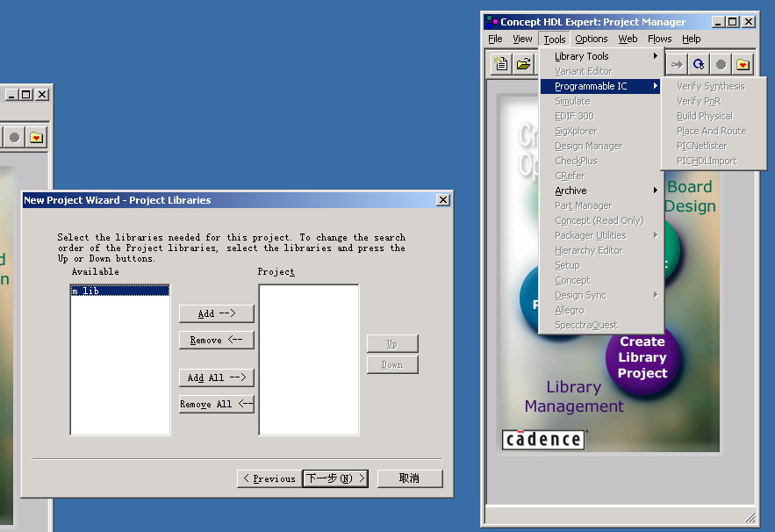Choose EDIF 300 from the Tools menu

[600, 116]
